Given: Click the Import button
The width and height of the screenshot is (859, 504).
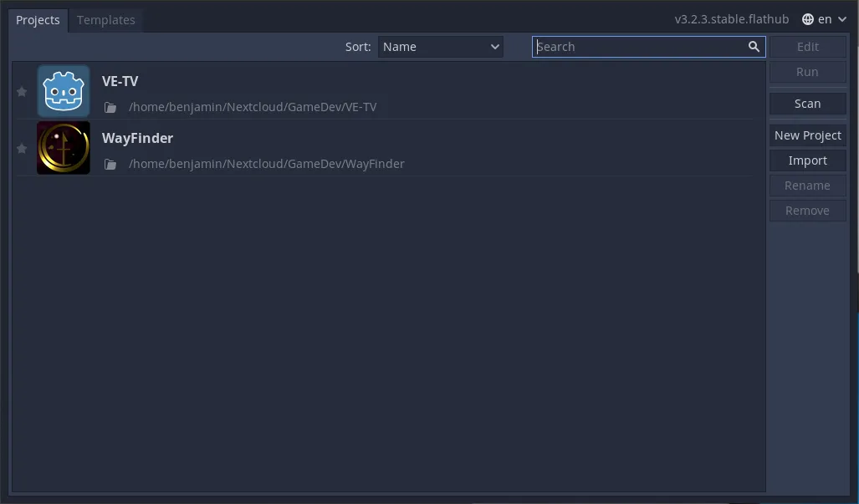Looking at the screenshot, I should click(807, 160).
